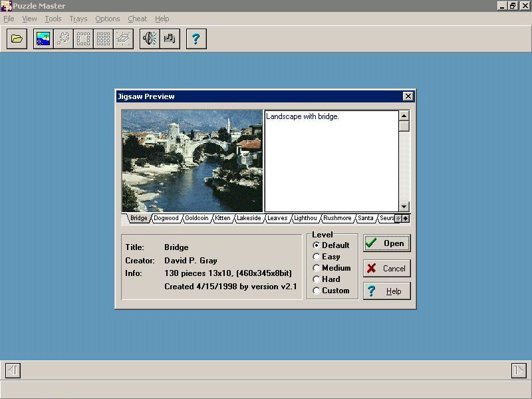532x399 pixels.
Task: Open the Trays menu
Action: [78, 19]
